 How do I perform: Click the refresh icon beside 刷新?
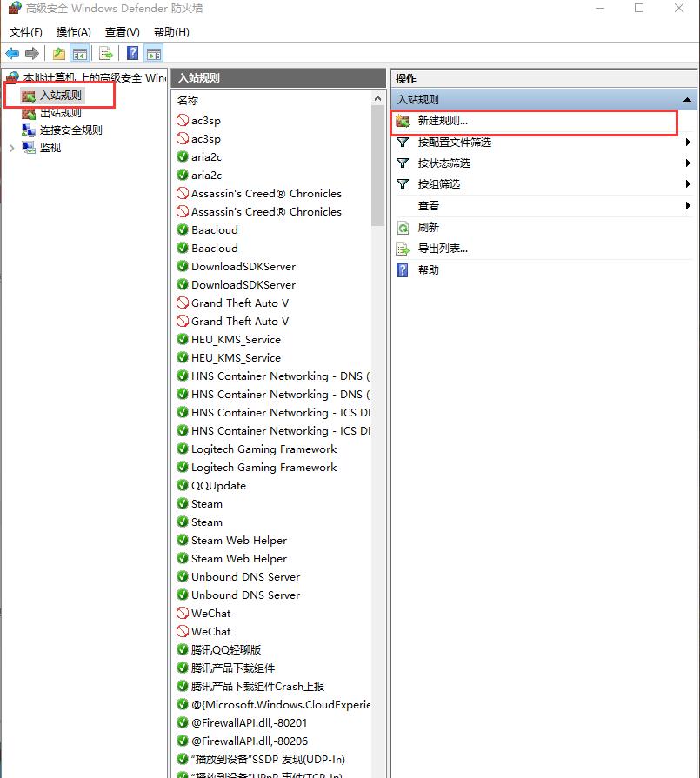coord(403,228)
